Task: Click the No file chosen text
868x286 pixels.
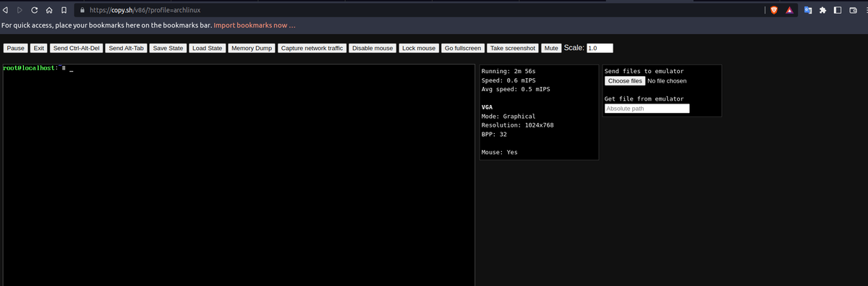Action: [x=667, y=81]
